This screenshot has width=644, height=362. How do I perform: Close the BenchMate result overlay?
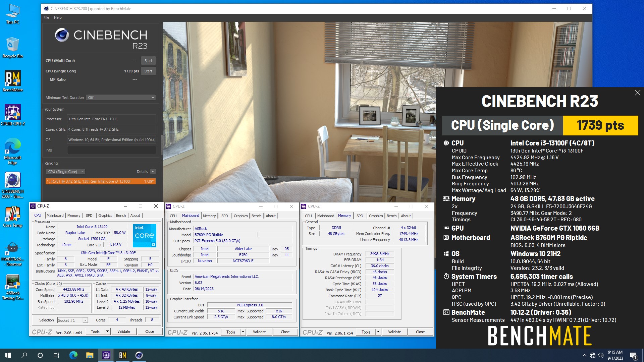pos(638,93)
